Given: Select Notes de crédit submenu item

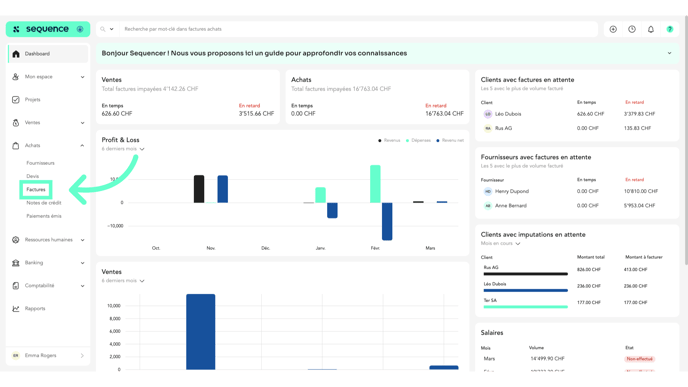Looking at the screenshot, I should [x=44, y=203].
